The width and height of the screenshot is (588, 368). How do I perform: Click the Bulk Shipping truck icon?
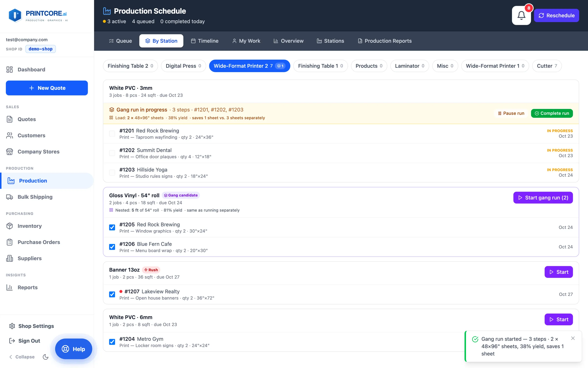[x=10, y=197]
